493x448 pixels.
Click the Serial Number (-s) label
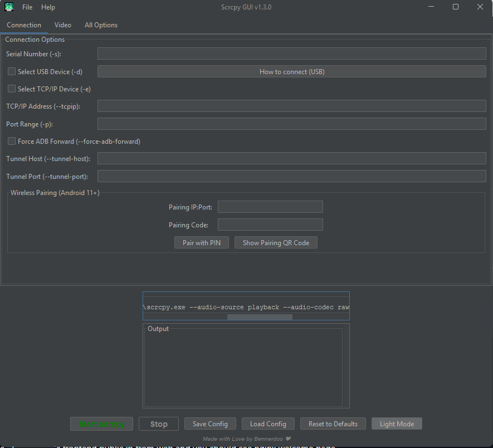pyautogui.click(x=33, y=54)
